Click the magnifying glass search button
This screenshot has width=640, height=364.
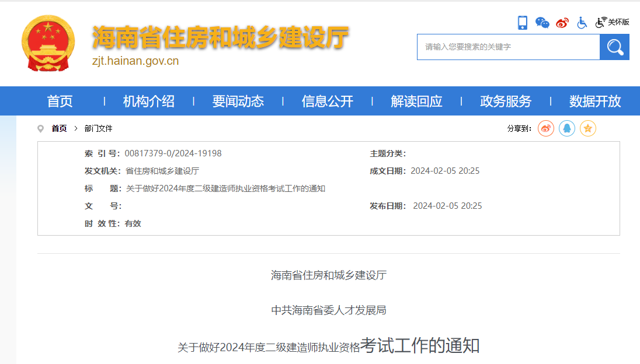614,47
